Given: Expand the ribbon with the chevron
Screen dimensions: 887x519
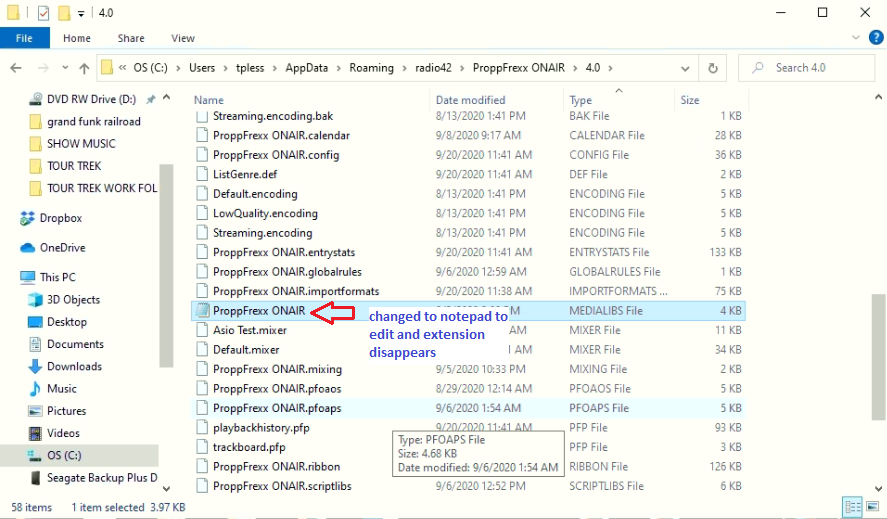Looking at the screenshot, I should (855, 38).
